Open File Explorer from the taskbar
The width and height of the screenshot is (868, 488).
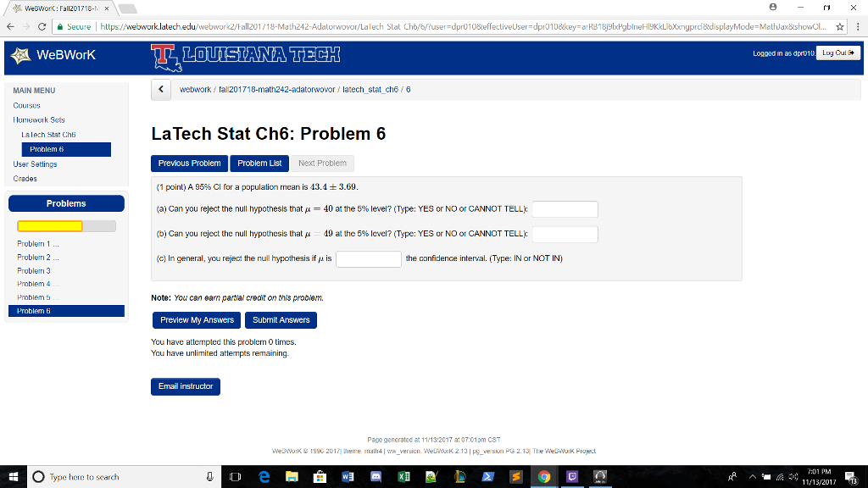click(x=292, y=475)
